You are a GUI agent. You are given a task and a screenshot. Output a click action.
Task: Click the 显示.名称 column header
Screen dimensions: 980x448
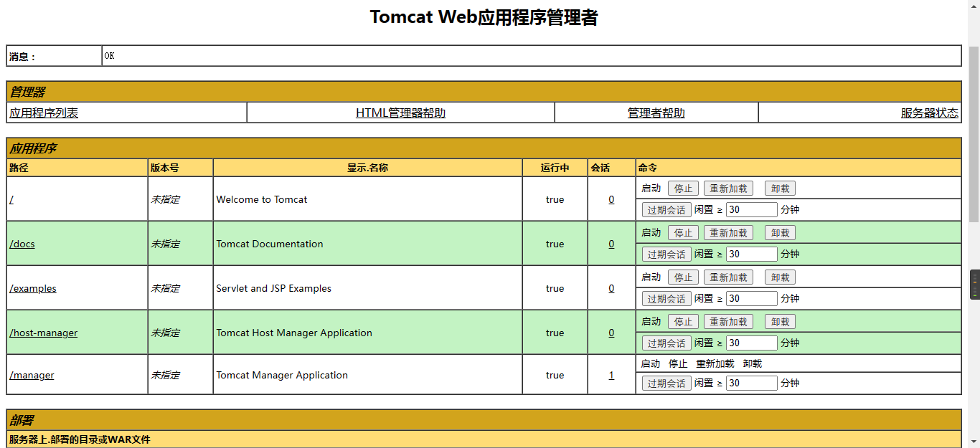pyautogui.click(x=367, y=168)
